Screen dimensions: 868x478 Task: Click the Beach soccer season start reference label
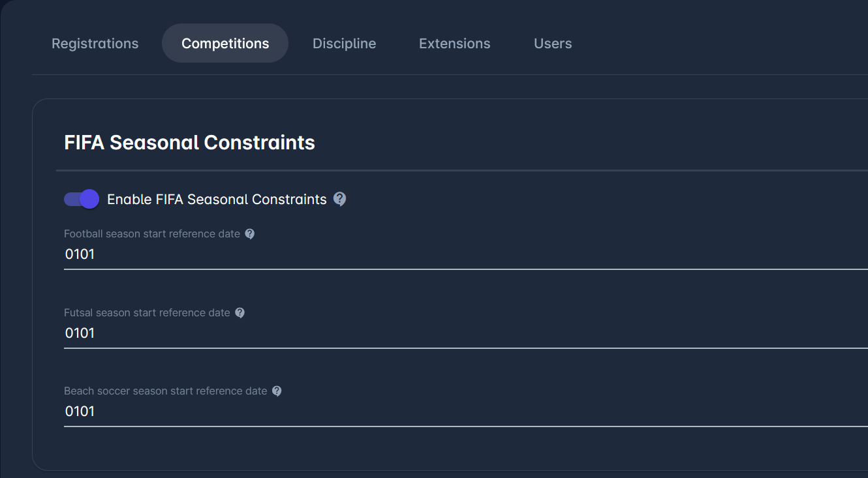165,391
